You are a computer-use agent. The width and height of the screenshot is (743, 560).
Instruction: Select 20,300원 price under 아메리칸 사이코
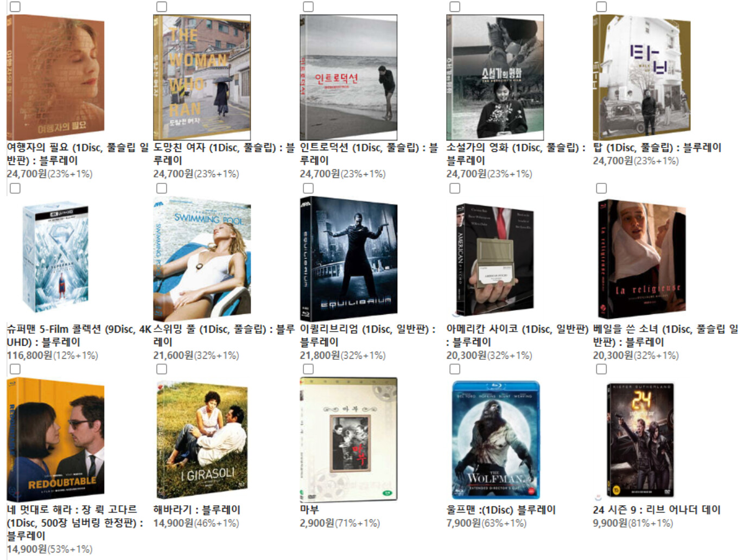coord(466,355)
